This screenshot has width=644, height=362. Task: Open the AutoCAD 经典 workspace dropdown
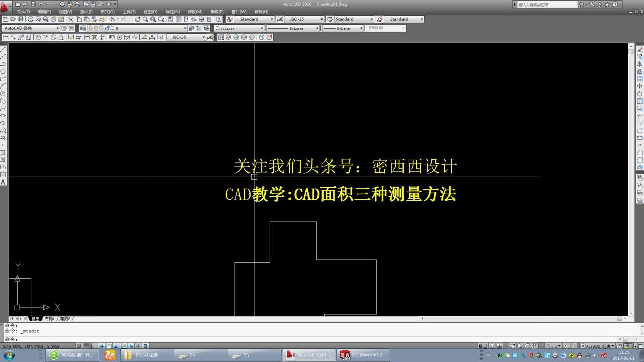point(31,28)
